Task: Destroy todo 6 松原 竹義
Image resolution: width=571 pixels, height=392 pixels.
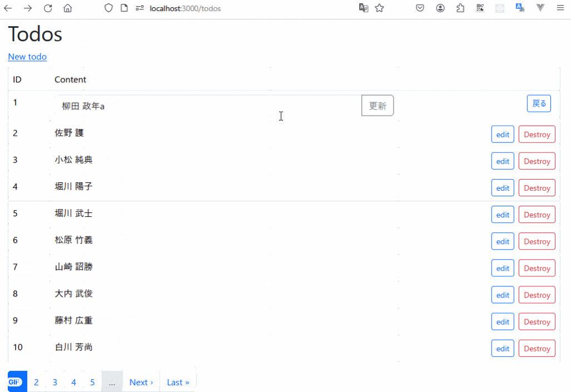Action: (537, 241)
